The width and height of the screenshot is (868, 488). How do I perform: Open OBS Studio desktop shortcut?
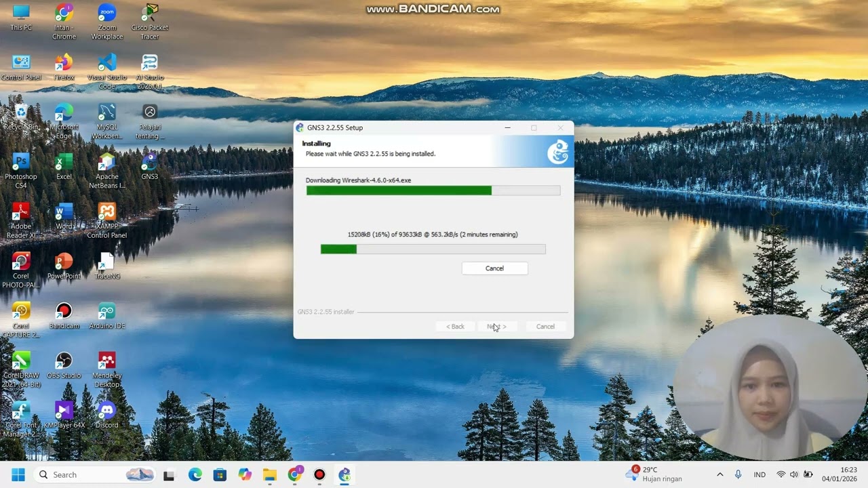64,365
